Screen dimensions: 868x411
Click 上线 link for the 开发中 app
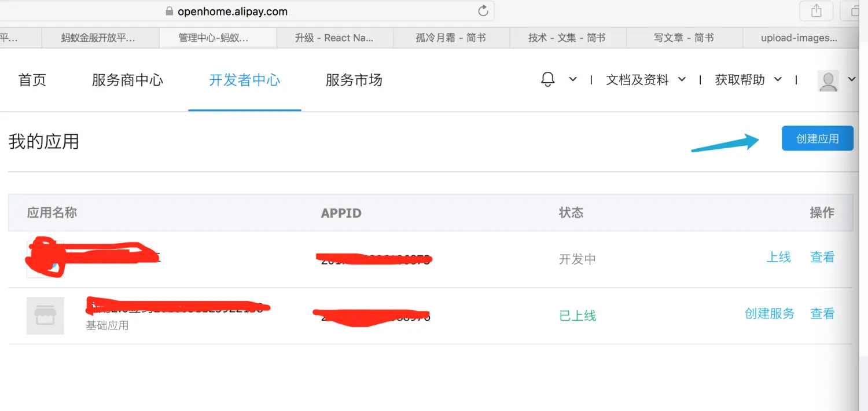click(778, 257)
